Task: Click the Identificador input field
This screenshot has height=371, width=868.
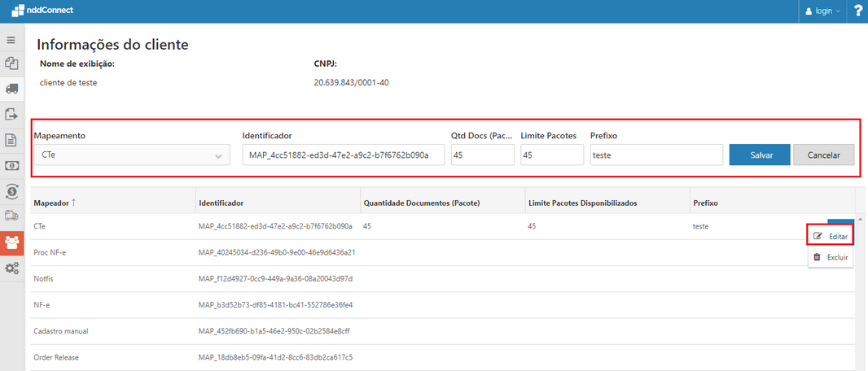Action: click(343, 155)
